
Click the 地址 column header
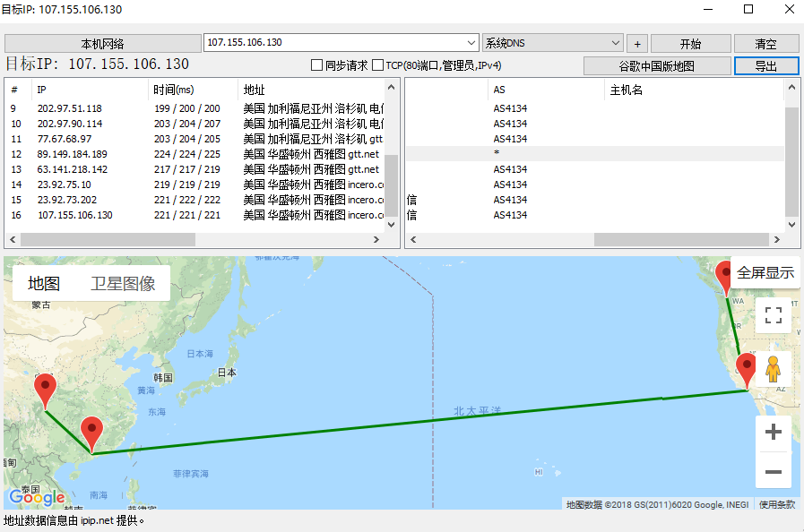tap(311, 90)
